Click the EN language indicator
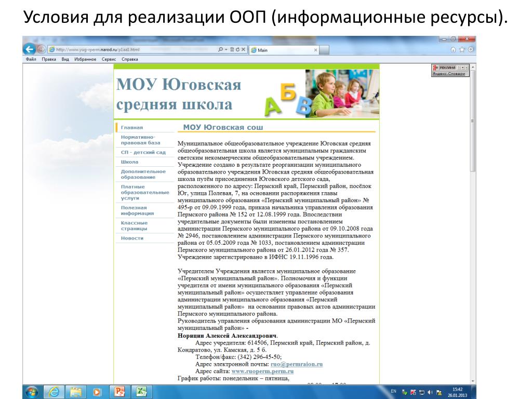This screenshot has height=399, width=532. point(394,392)
